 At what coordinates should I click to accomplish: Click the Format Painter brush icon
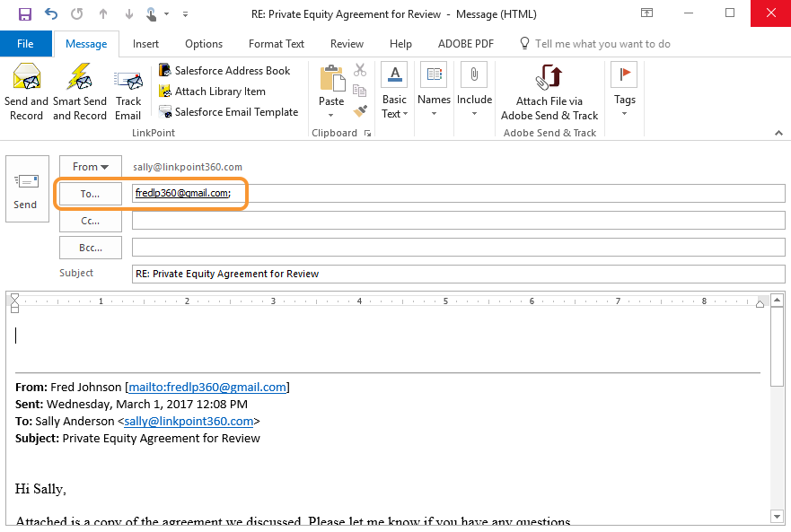(360, 111)
